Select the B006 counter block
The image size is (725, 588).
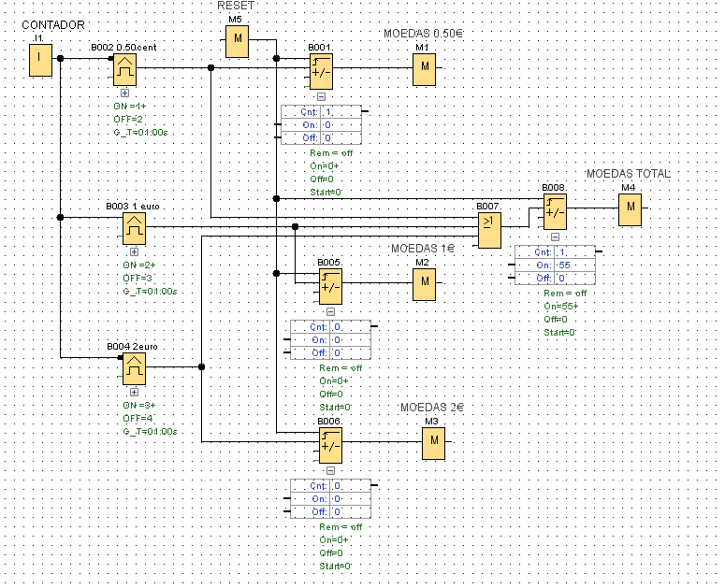pyautogui.click(x=330, y=446)
